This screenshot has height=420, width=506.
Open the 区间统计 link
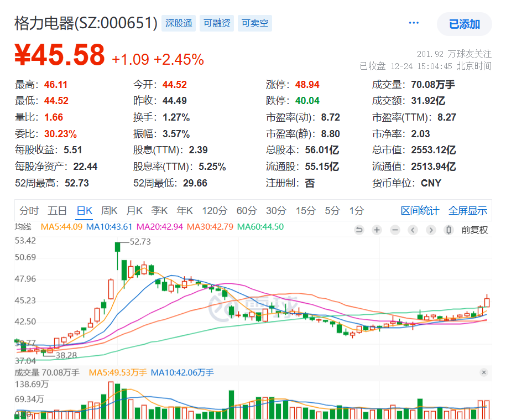(420, 211)
